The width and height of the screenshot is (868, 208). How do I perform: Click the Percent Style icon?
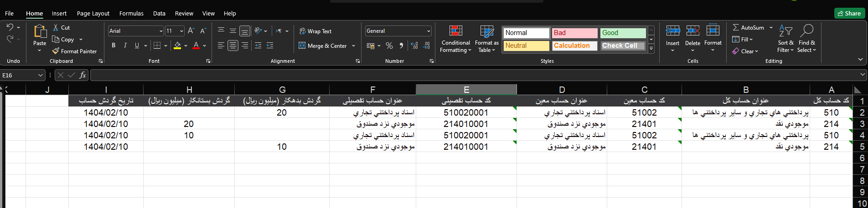tap(389, 46)
